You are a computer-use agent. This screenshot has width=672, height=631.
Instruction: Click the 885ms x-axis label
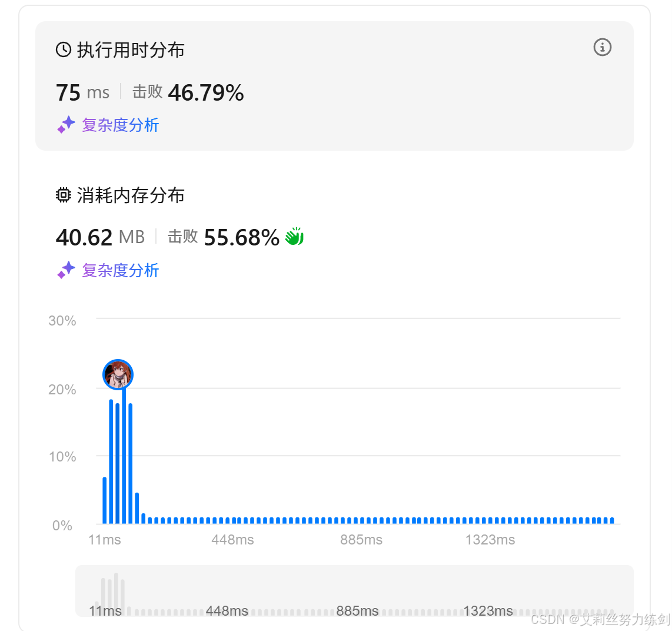(361, 540)
